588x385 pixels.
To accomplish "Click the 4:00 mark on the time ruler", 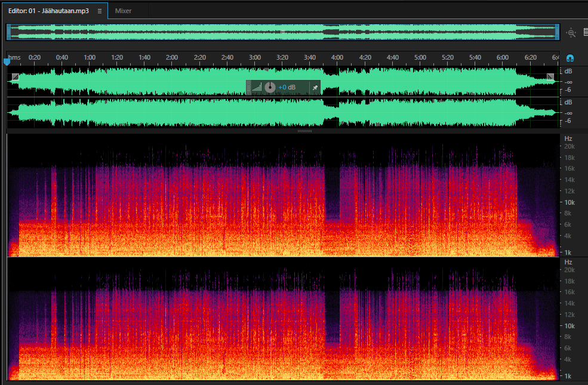I will [337, 57].
